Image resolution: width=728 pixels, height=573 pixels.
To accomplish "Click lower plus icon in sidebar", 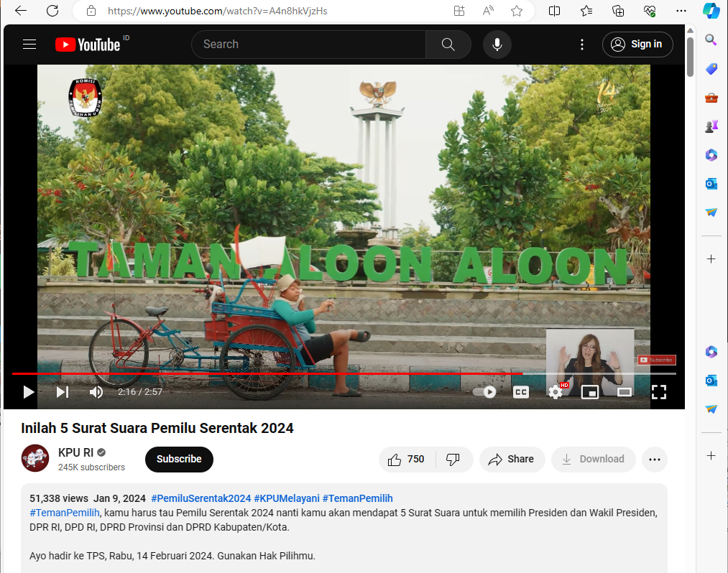I will point(711,456).
